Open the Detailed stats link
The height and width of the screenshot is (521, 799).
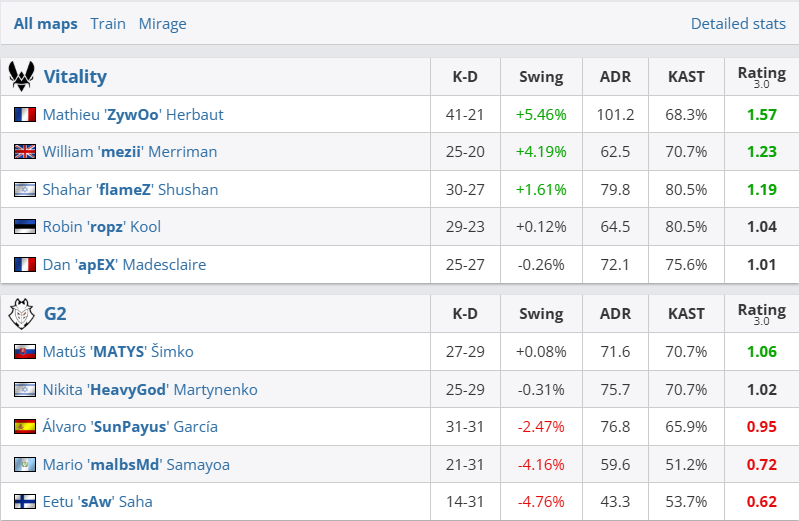pos(738,24)
